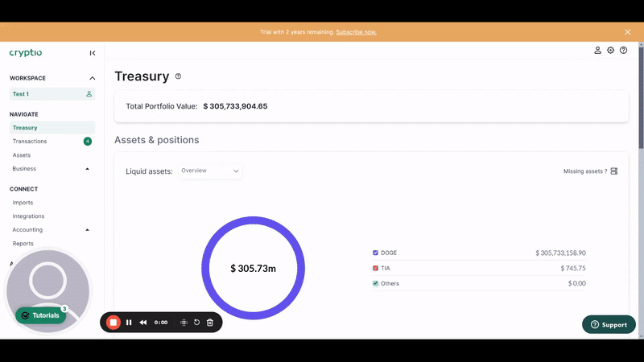Click Subscribe now link
644x362 pixels.
(356, 32)
